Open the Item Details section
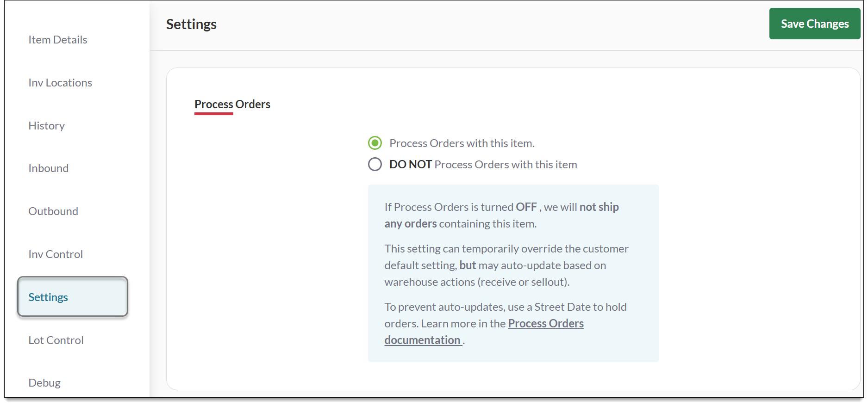This screenshot has width=868, height=406. 58,40
